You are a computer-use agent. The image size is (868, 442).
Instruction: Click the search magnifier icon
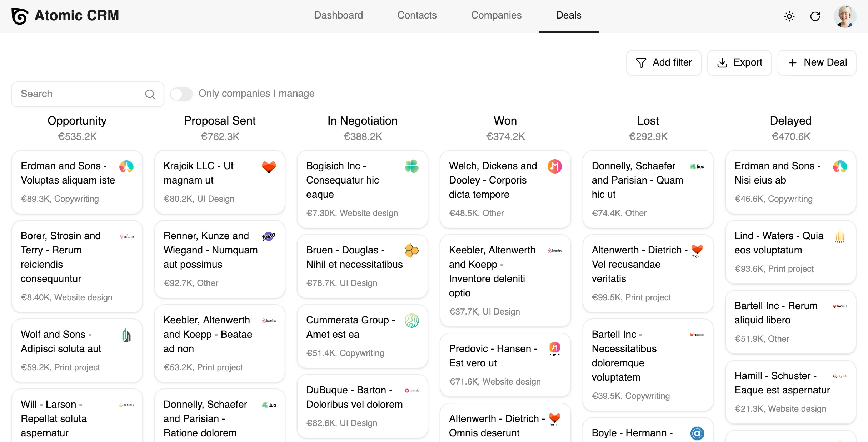(150, 94)
